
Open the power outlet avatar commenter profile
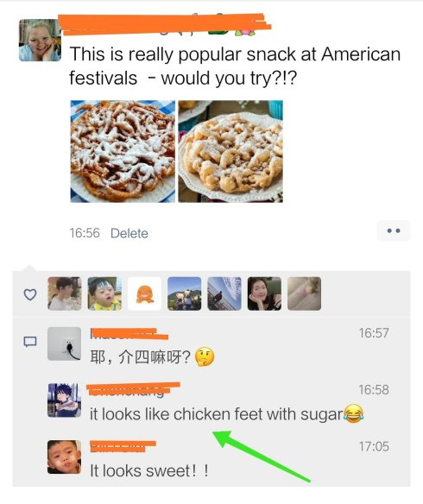[64, 343]
